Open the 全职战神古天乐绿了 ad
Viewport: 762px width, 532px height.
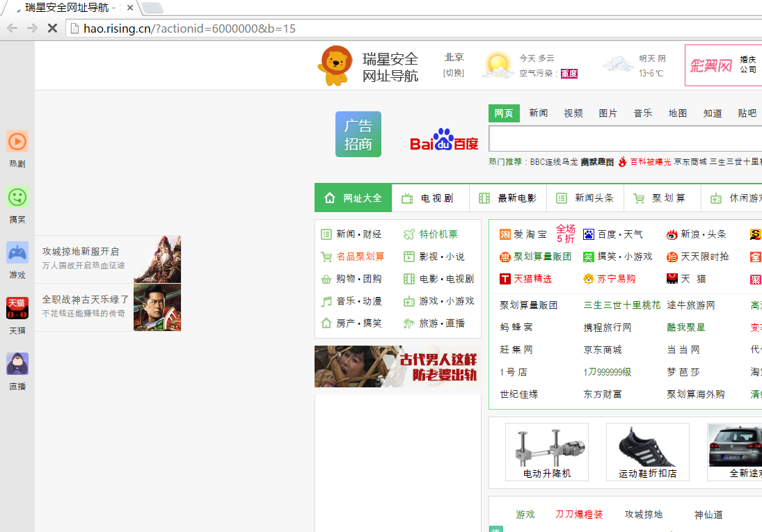tap(108, 307)
